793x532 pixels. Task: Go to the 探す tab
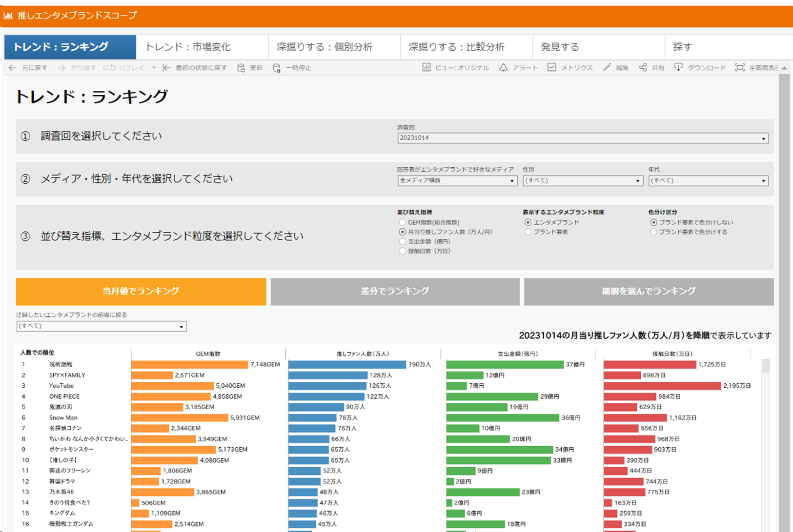[x=729, y=47]
